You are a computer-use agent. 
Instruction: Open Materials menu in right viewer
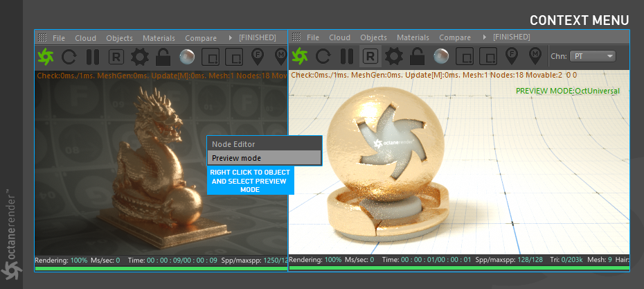point(413,37)
